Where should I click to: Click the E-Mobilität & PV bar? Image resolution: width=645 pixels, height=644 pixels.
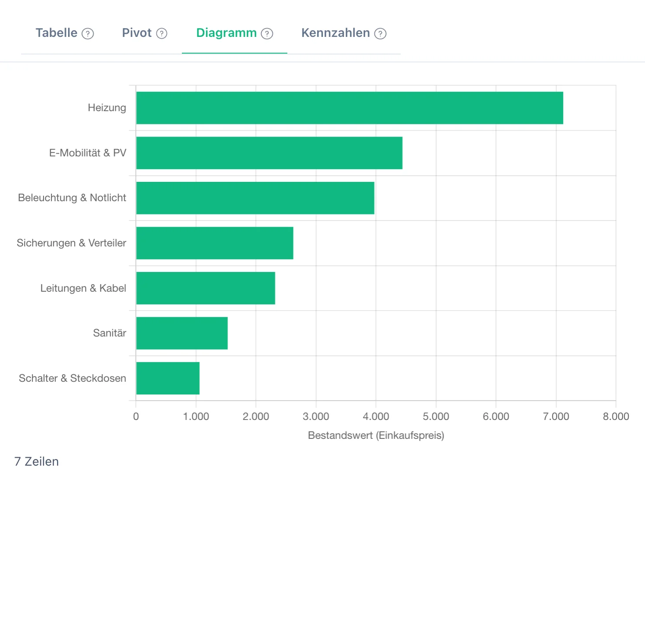269,153
